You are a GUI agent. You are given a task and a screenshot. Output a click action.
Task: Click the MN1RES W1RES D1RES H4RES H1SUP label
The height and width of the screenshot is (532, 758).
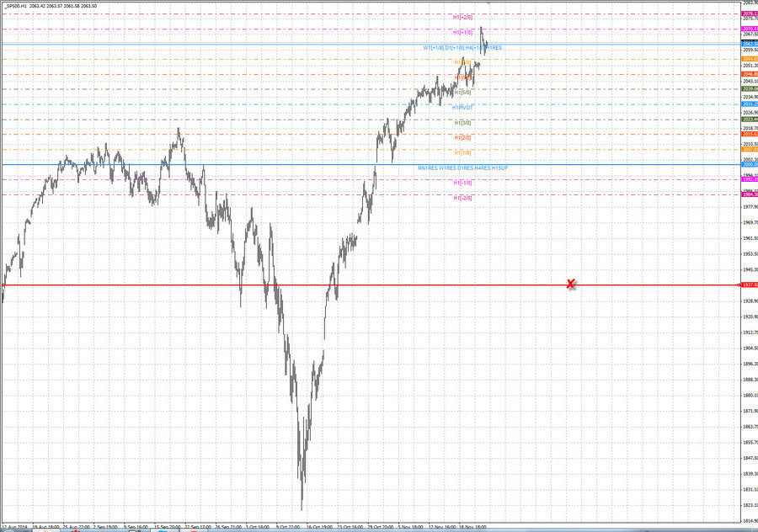(462, 168)
